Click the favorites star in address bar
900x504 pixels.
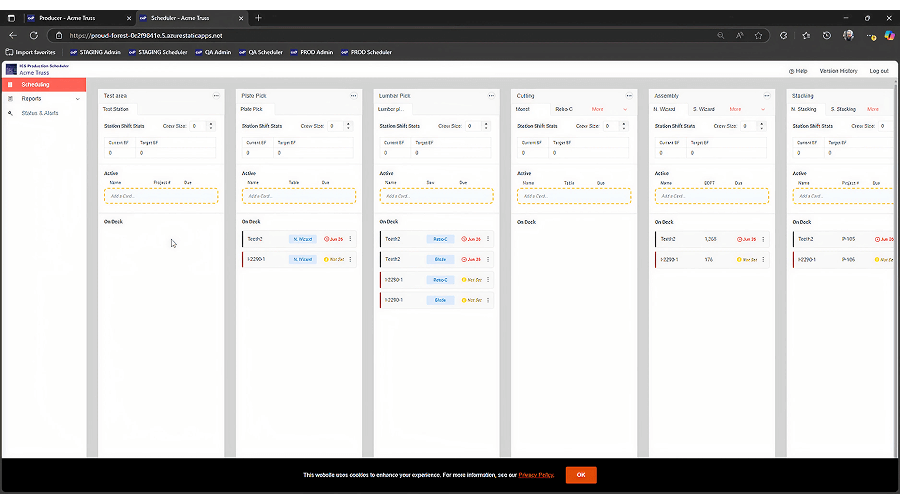[x=762, y=35]
